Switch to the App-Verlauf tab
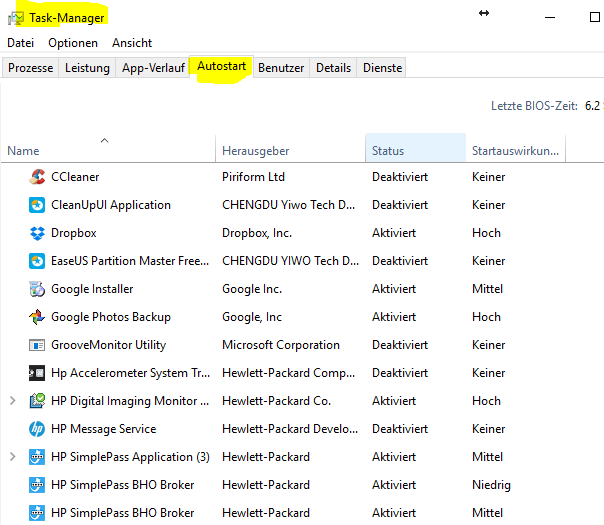 pyautogui.click(x=153, y=68)
